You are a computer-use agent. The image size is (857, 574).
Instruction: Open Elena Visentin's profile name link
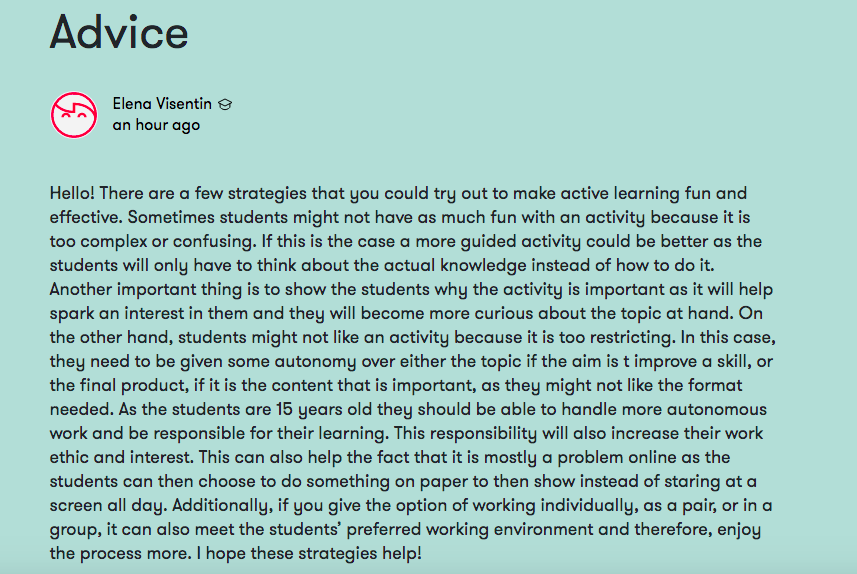point(163,104)
